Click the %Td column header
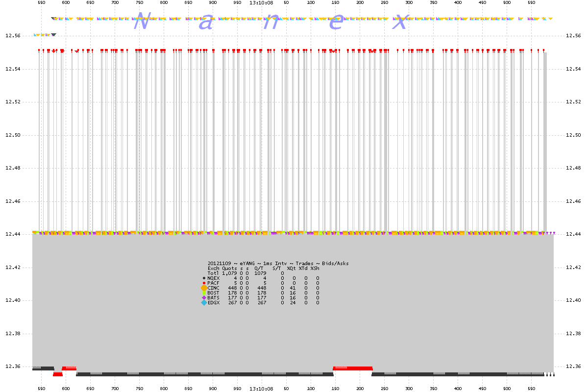This screenshot has width=587, height=392. pos(303,269)
